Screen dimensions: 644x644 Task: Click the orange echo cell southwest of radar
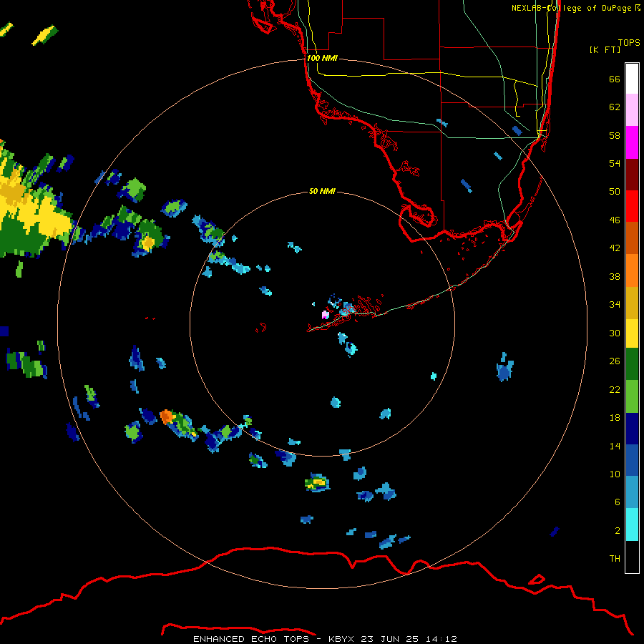(x=167, y=416)
